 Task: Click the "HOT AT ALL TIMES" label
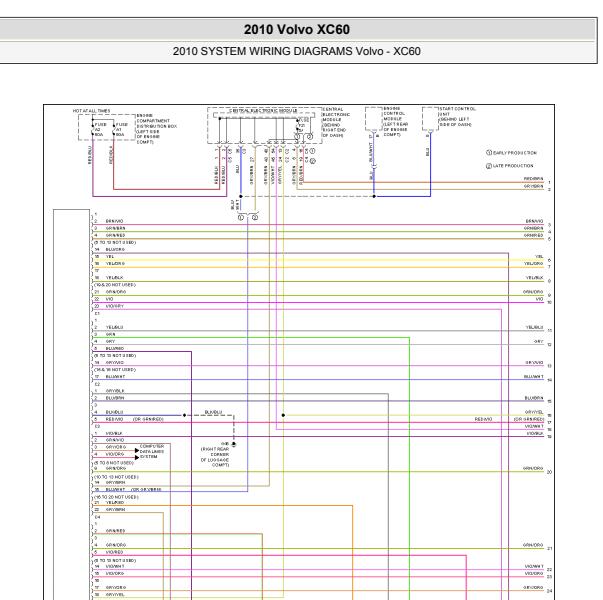pos(92,111)
